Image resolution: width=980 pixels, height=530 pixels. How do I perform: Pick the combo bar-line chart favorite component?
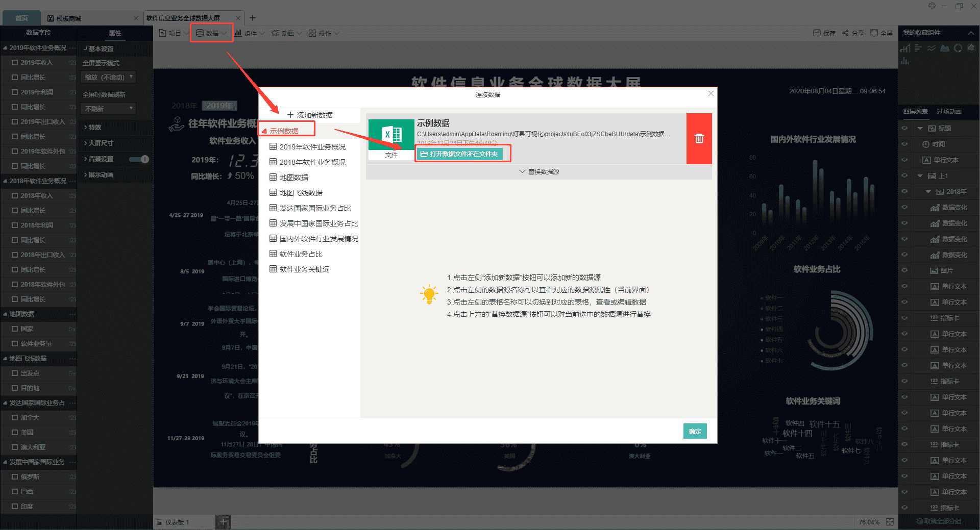tap(905, 48)
